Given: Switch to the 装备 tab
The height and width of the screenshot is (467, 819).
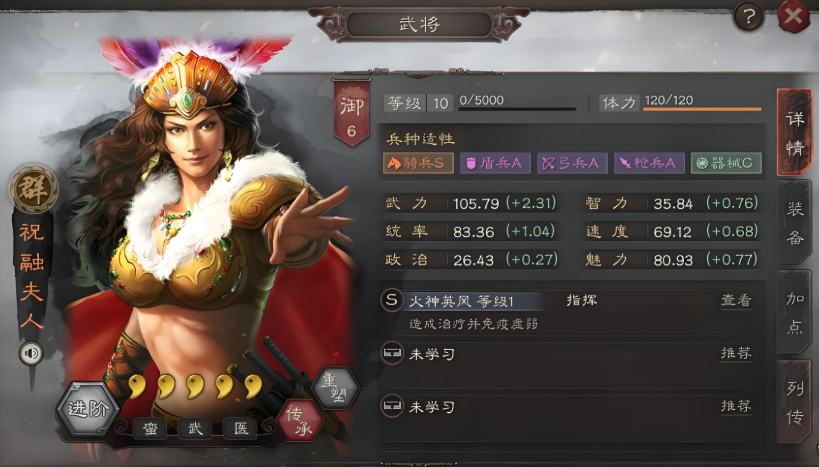Looking at the screenshot, I should pyautogui.click(x=794, y=223).
